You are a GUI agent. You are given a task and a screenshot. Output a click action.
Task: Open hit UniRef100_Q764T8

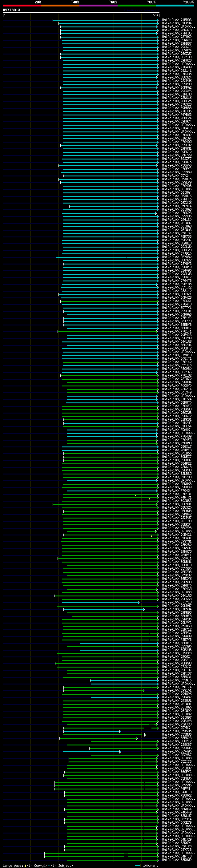177,281
